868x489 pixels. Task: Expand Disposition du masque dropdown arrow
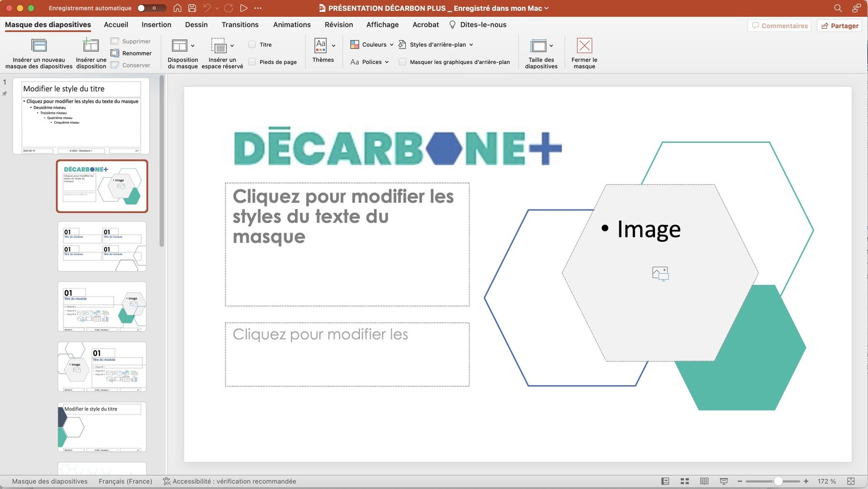tap(193, 46)
